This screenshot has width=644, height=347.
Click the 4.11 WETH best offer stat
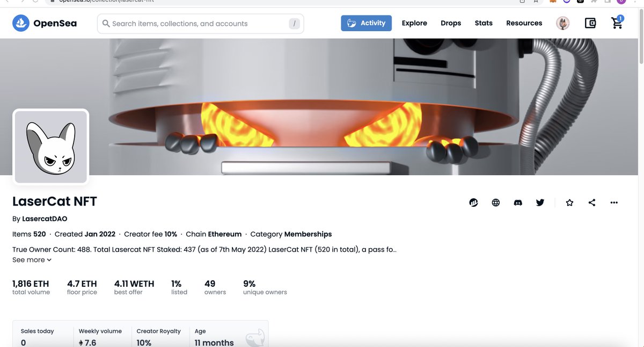134,287
